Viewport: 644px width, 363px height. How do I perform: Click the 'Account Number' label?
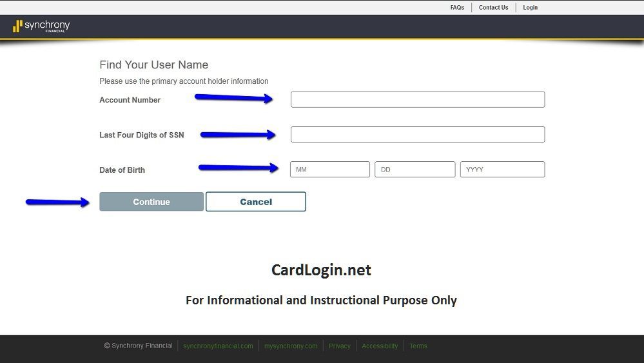click(x=130, y=100)
